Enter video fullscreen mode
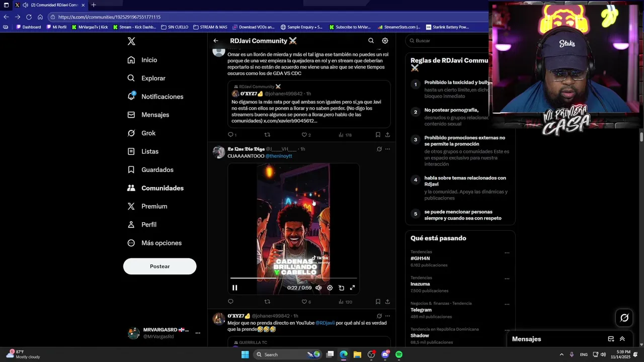Screen dimensions: 644x362 pos(352,288)
